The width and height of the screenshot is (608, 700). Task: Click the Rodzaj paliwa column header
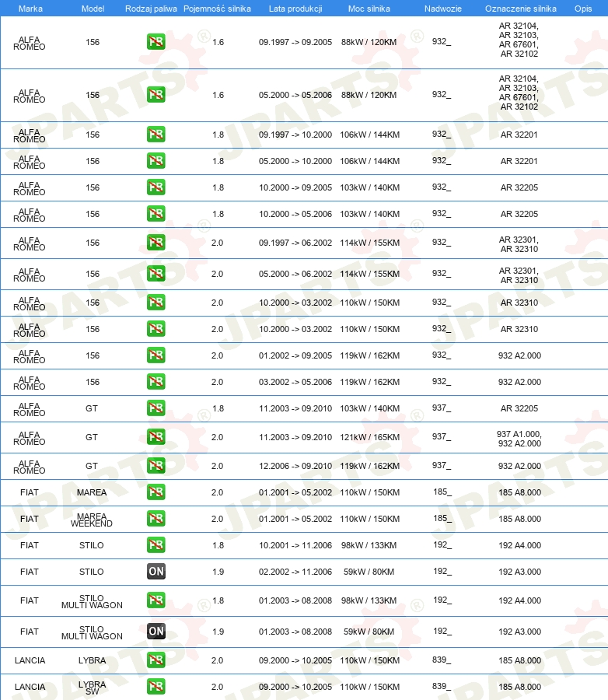click(x=151, y=9)
